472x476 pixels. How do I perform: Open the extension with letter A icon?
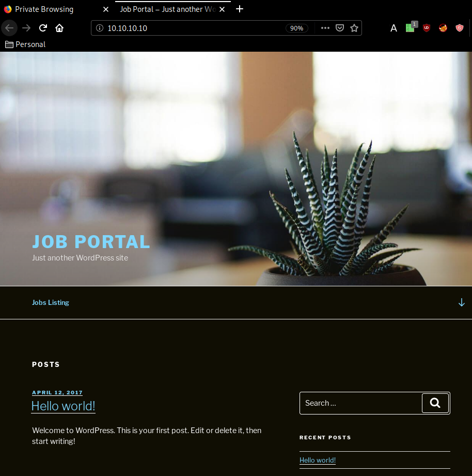tap(394, 28)
